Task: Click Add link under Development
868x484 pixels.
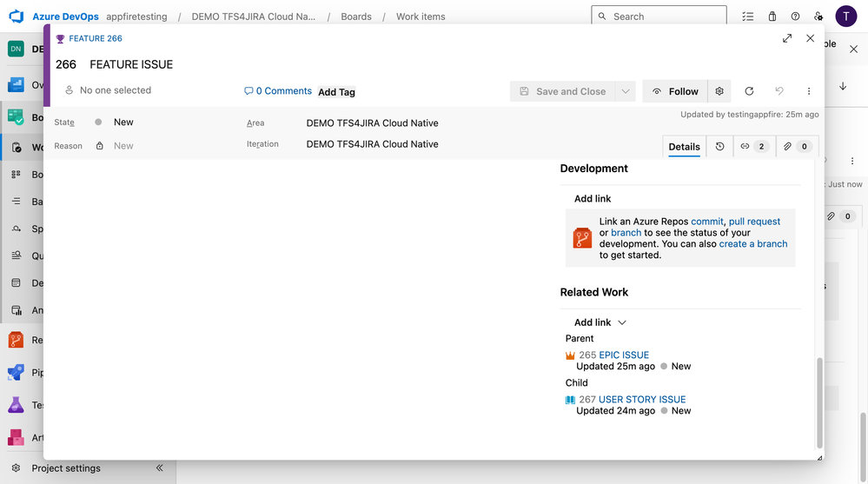Action: click(593, 199)
